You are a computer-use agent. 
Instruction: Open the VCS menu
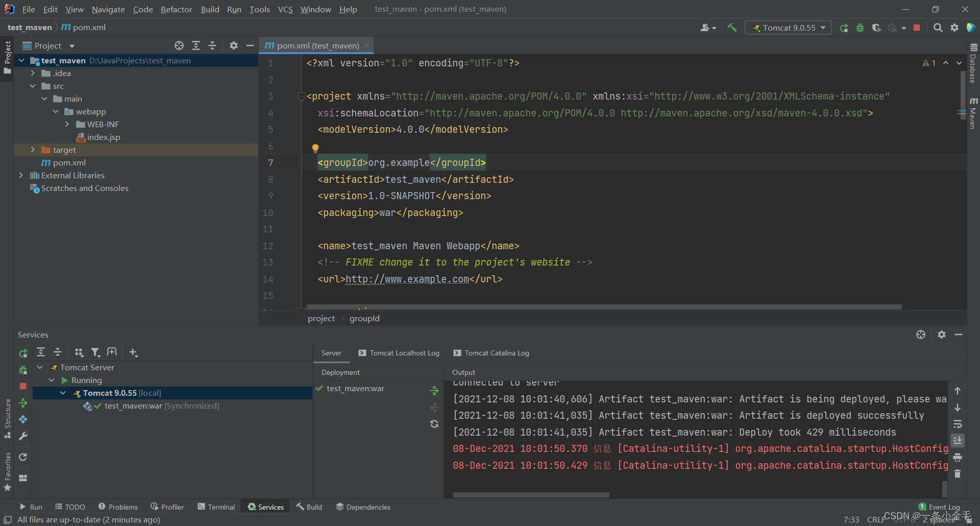[x=285, y=9]
